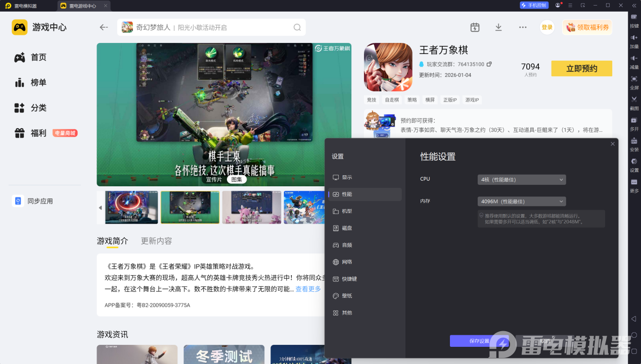Screen dimensions: 641x364
Task: Click 保存设置 save settings button
Action: tap(479, 341)
